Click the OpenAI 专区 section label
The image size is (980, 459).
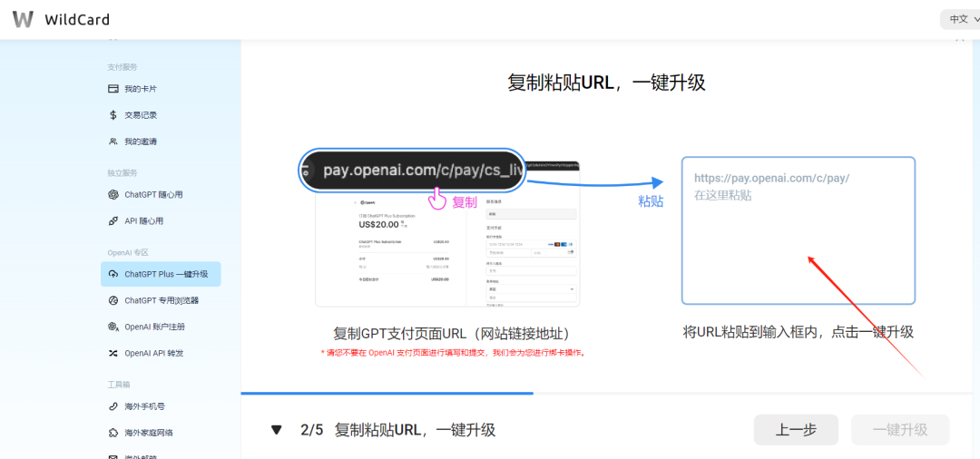128,252
